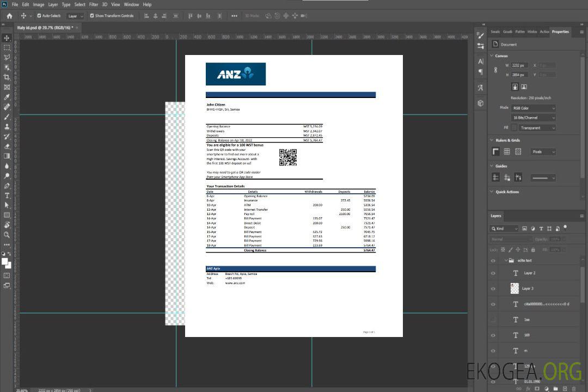Open the File menu
This screenshot has width=588, height=392.
(15, 4)
